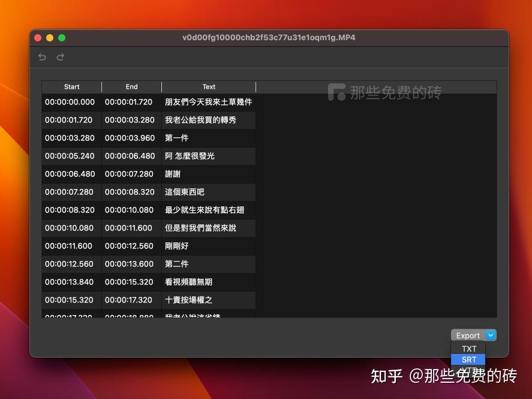Click the Text column header

(209, 86)
